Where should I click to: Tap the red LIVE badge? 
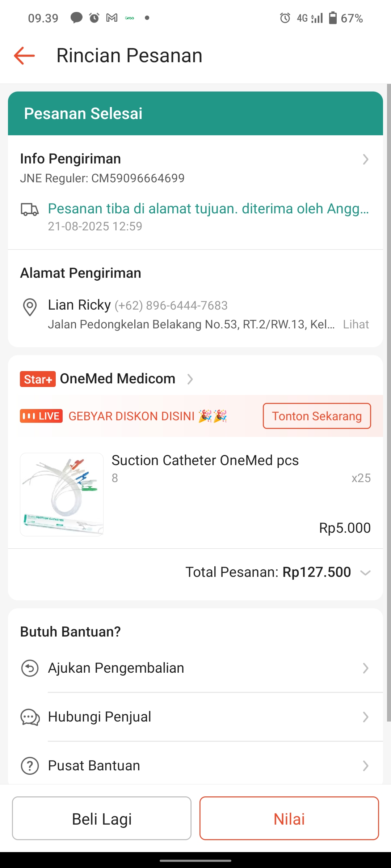41,416
